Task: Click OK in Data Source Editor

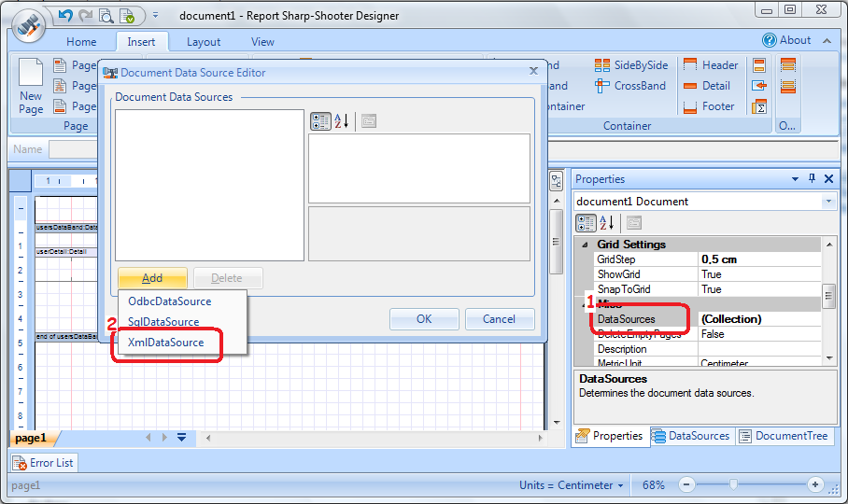Action: pos(424,318)
